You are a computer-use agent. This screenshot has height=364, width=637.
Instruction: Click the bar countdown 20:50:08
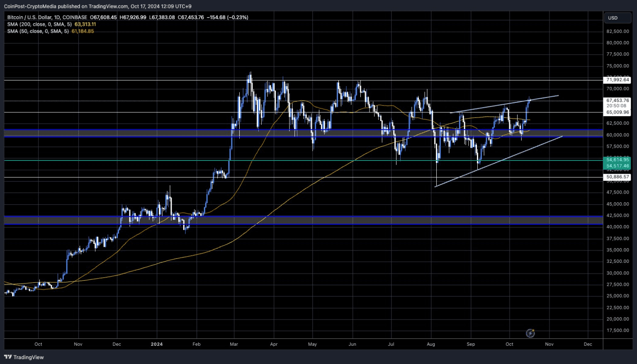[x=616, y=106]
